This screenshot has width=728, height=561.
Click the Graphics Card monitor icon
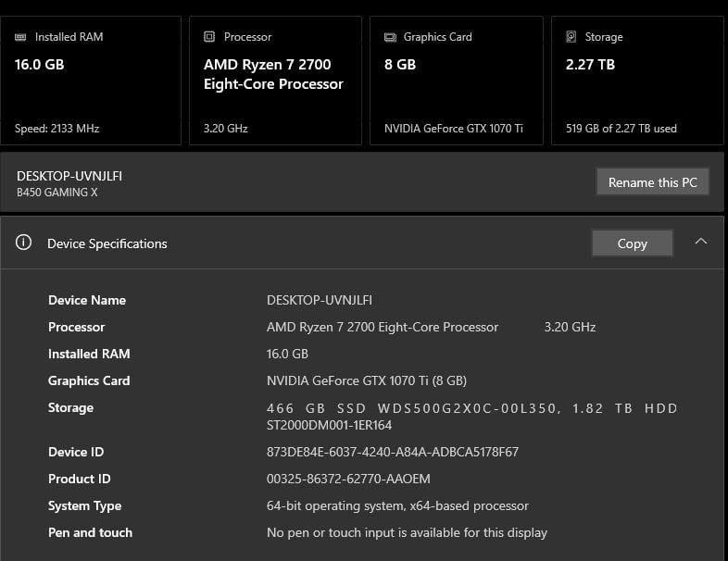click(x=390, y=37)
